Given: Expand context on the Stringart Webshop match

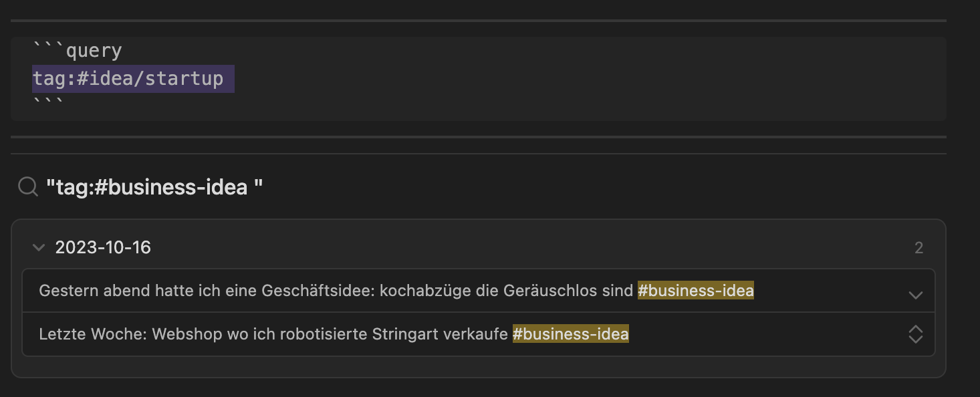Looking at the screenshot, I should [916, 334].
